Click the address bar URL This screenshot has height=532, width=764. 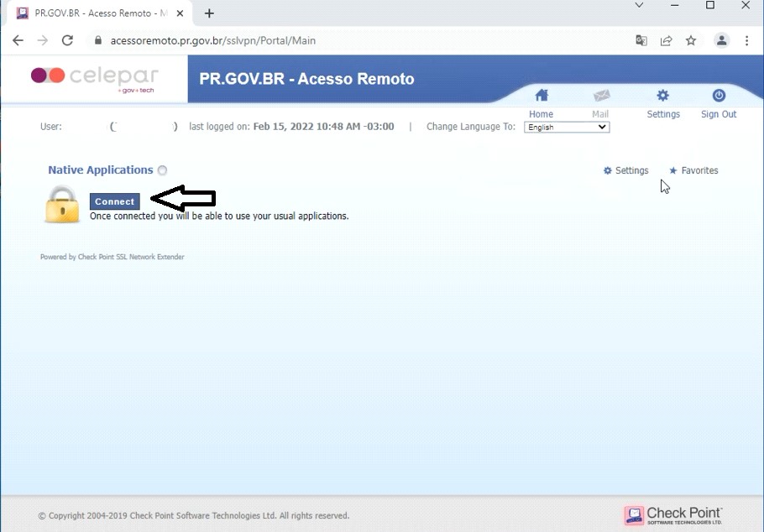tap(213, 40)
